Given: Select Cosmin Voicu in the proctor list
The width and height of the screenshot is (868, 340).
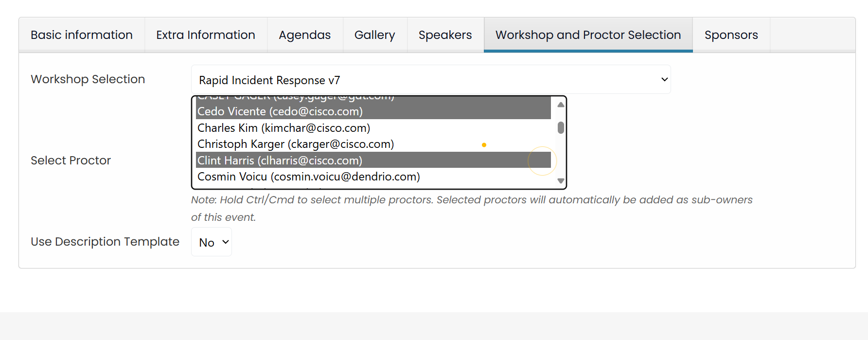Looking at the screenshot, I should 309,177.
